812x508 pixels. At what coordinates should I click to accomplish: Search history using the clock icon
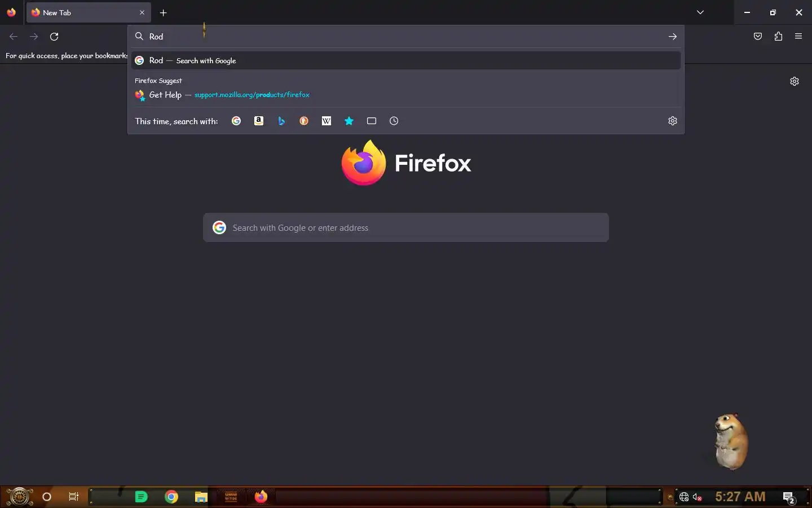(394, 121)
